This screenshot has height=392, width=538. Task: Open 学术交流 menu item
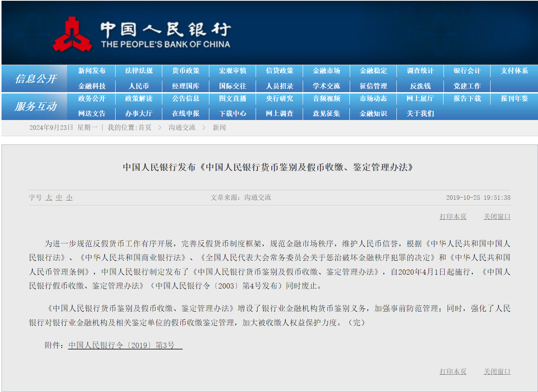pos(326,86)
